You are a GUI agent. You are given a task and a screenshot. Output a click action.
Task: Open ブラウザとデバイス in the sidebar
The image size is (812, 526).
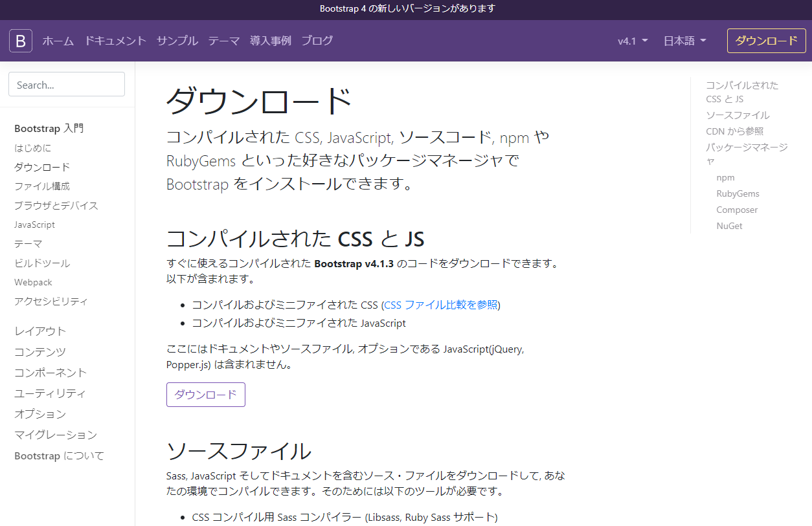pos(56,205)
